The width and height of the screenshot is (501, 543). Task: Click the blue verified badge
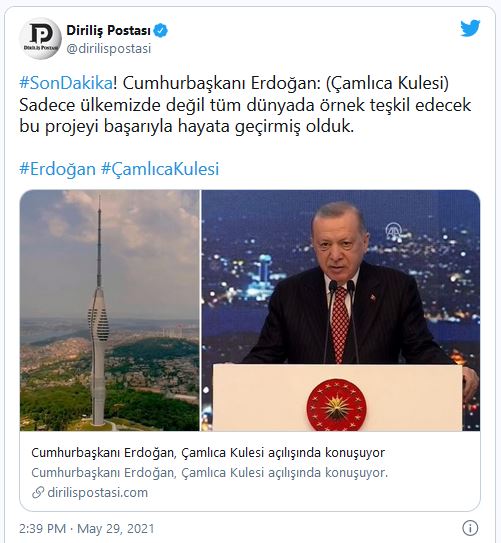160,30
